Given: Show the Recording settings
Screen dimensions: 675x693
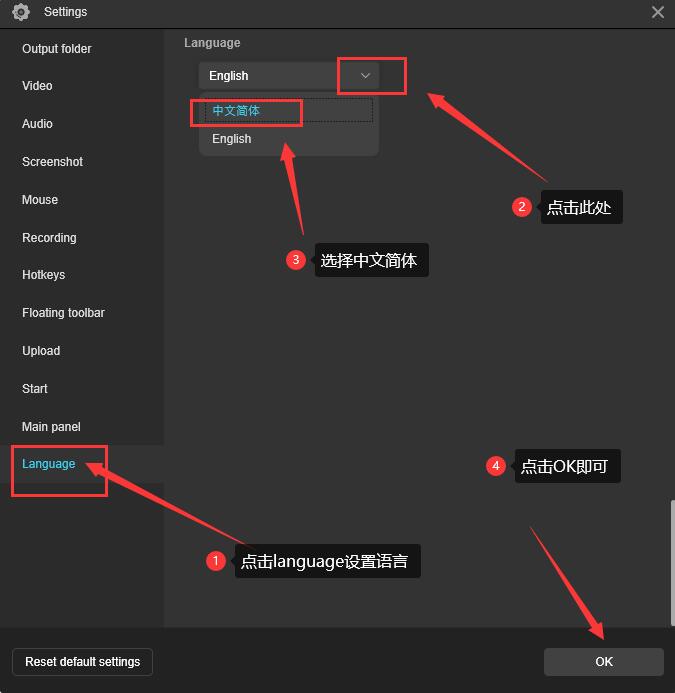Looking at the screenshot, I should (49, 238).
